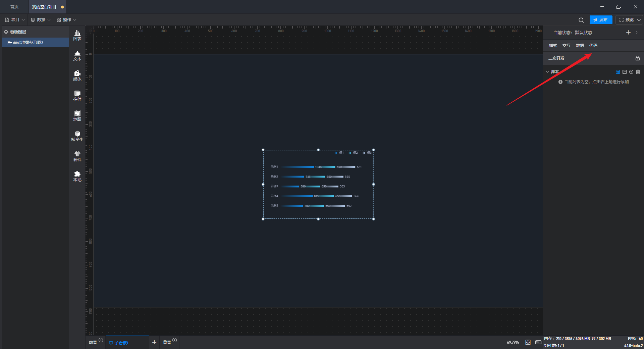
Task: Switch to the 代码 code tab
Action: click(593, 46)
